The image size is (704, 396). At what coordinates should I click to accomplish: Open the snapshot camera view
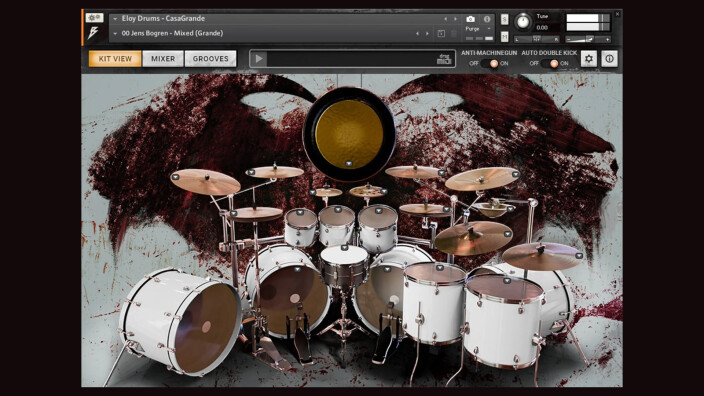[x=470, y=19]
